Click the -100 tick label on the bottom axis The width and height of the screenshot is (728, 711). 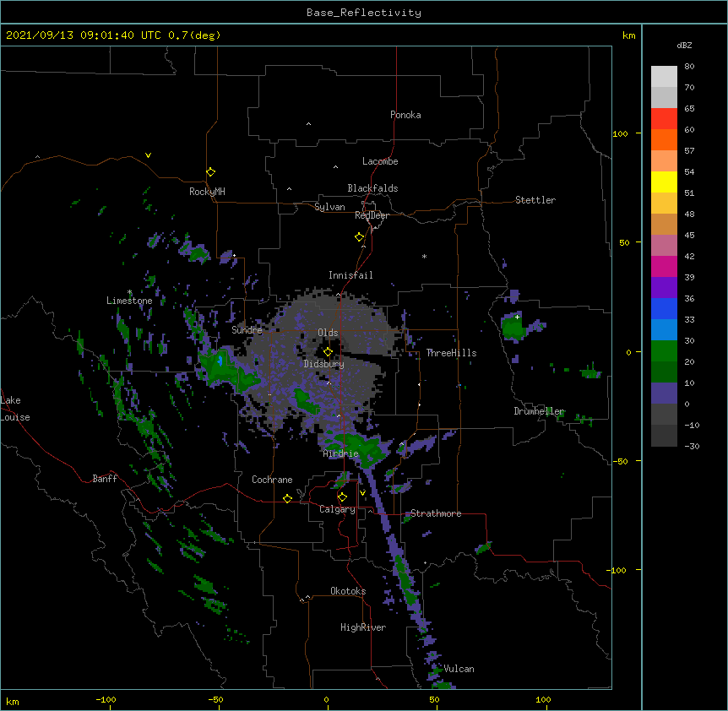[106, 699]
